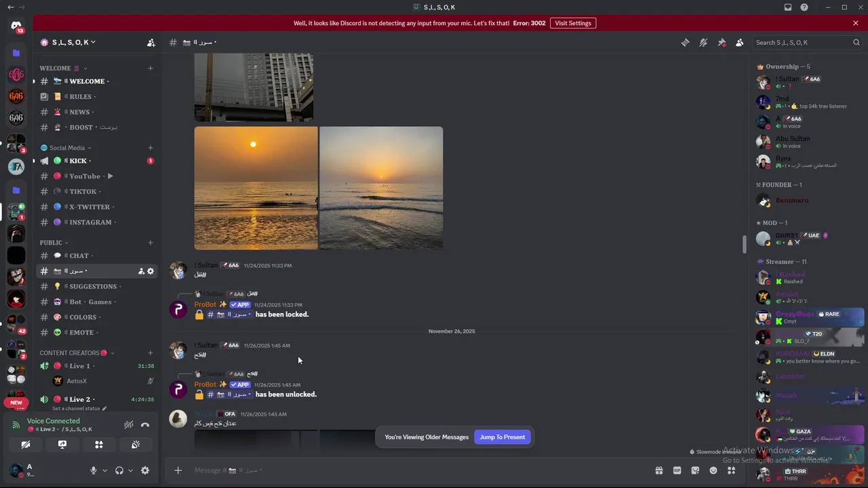The height and width of the screenshot is (488, 868).
Task: Edit selected صور channel gear icon
Action: (x=151, y=271)
